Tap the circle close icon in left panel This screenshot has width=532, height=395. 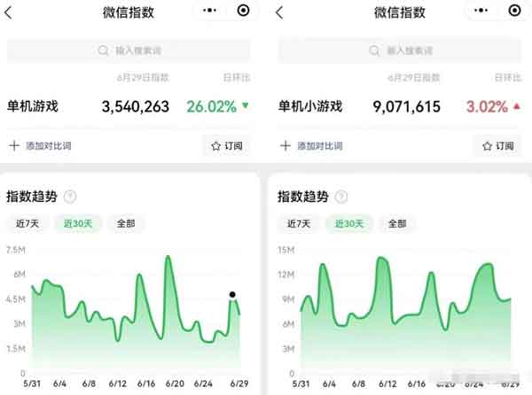(243, 11)
